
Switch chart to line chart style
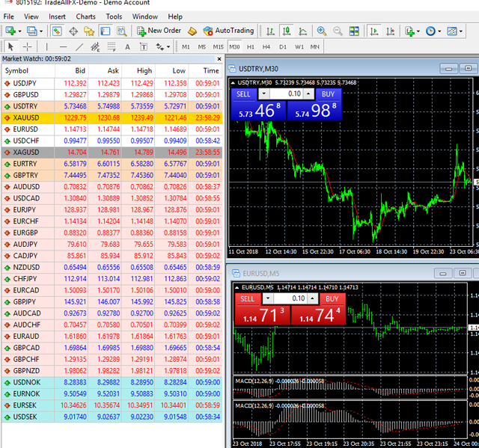[x=302, y=31]
